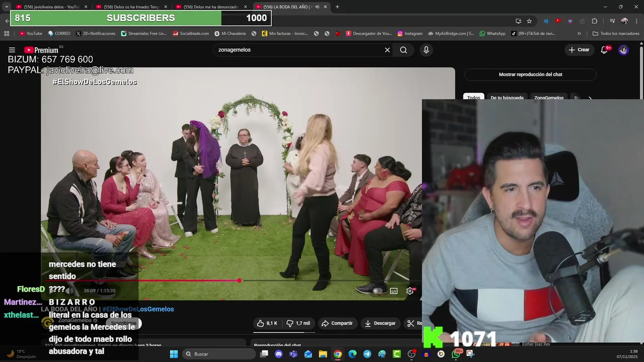Open Camtasia from the taskbar
Image resolution: width=644 pixels, height=362 pixels.
[x=396, y=354]
